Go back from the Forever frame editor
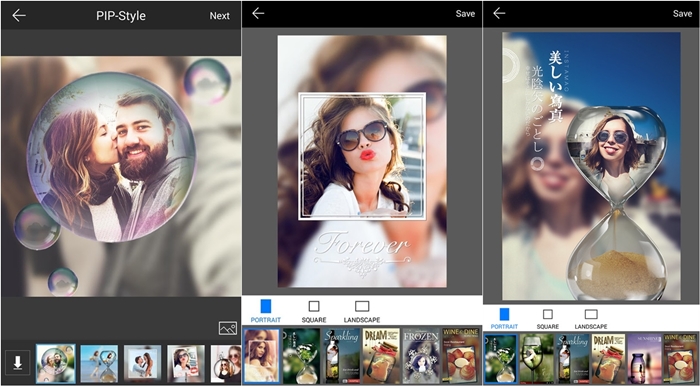The height and width of the screenshot is (386, 700). 258,13
